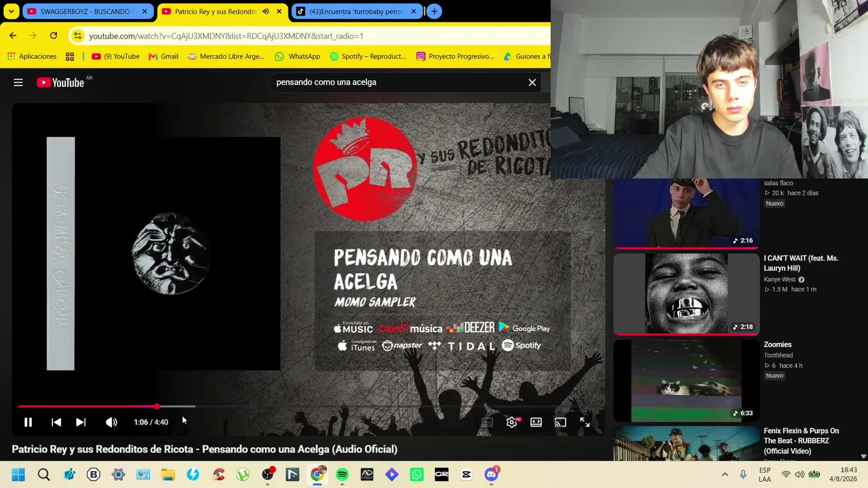The image size is (868, 488).
Task: Pause the YouTube video
Action: (x=28, y=422)
